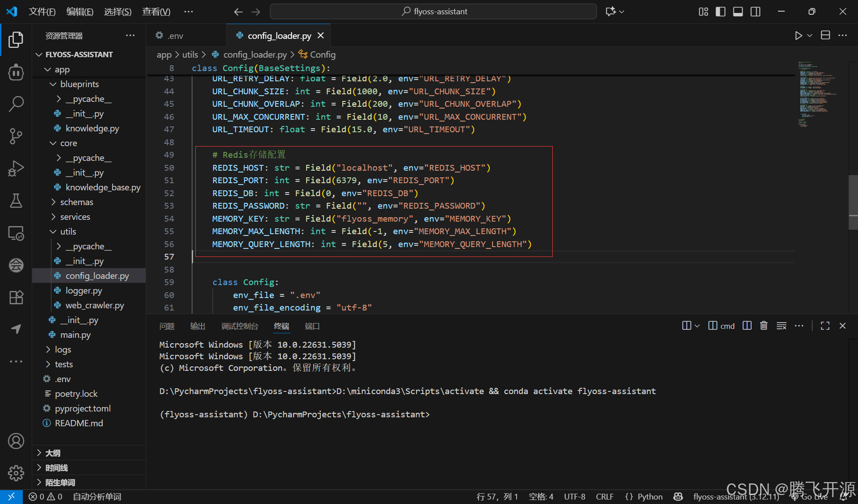Switch to the 输出 output panel tab
This screenshot has height=504, width=858.
[x=198, y=326]
